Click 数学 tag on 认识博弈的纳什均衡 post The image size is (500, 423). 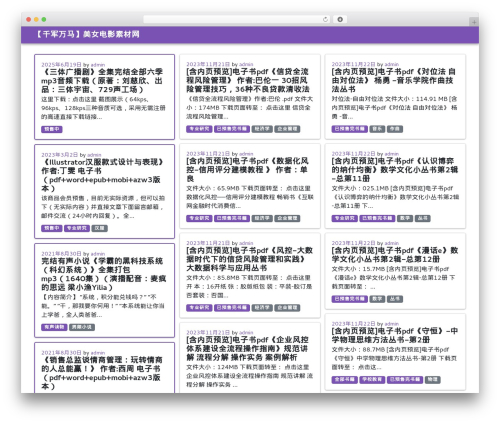(405, 218)
